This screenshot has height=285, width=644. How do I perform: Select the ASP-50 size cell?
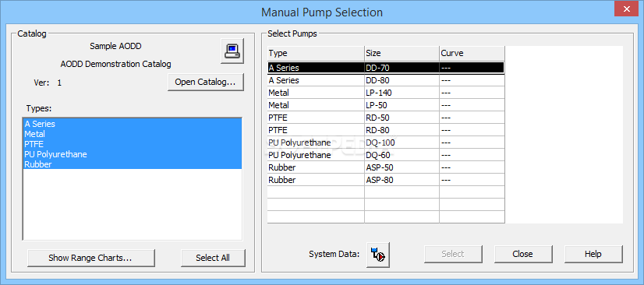(402, 167)
